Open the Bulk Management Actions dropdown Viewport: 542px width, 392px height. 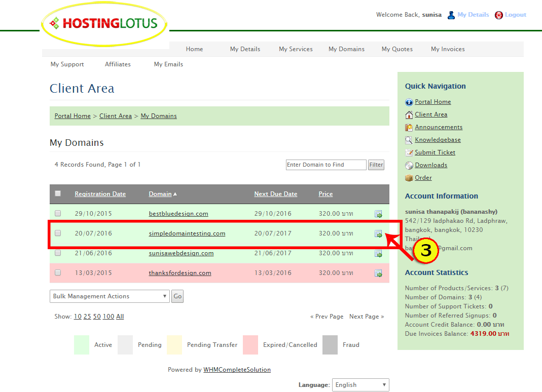coord(110,296)
